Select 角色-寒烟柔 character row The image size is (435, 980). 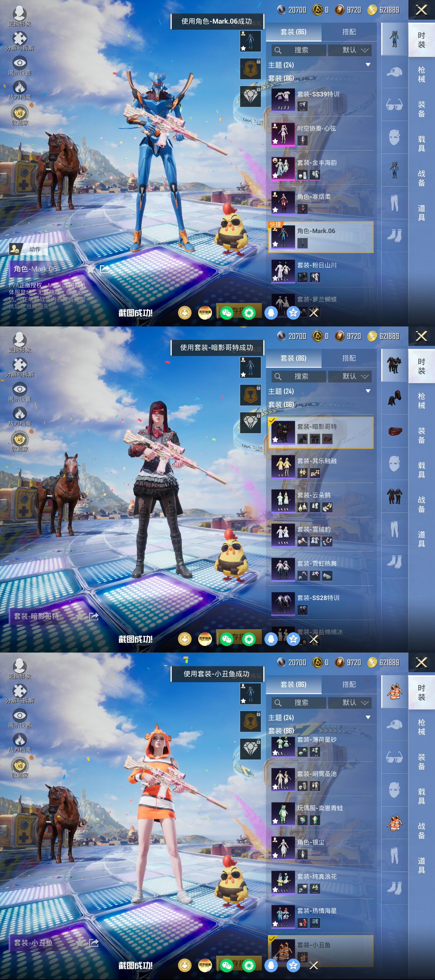(321, 202)
